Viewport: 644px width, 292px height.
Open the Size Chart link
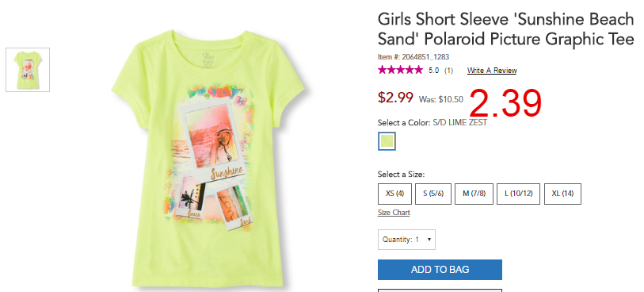pyautogui.click(x=394, y=213)
